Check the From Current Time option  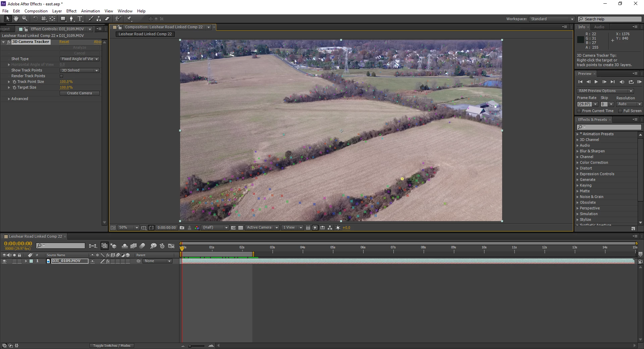[x=579, y=111]
